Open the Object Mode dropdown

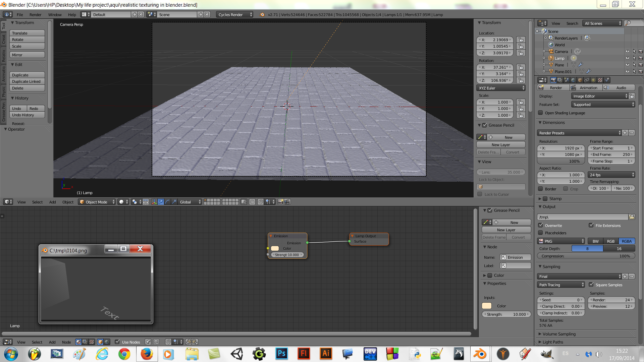[97, 202]
